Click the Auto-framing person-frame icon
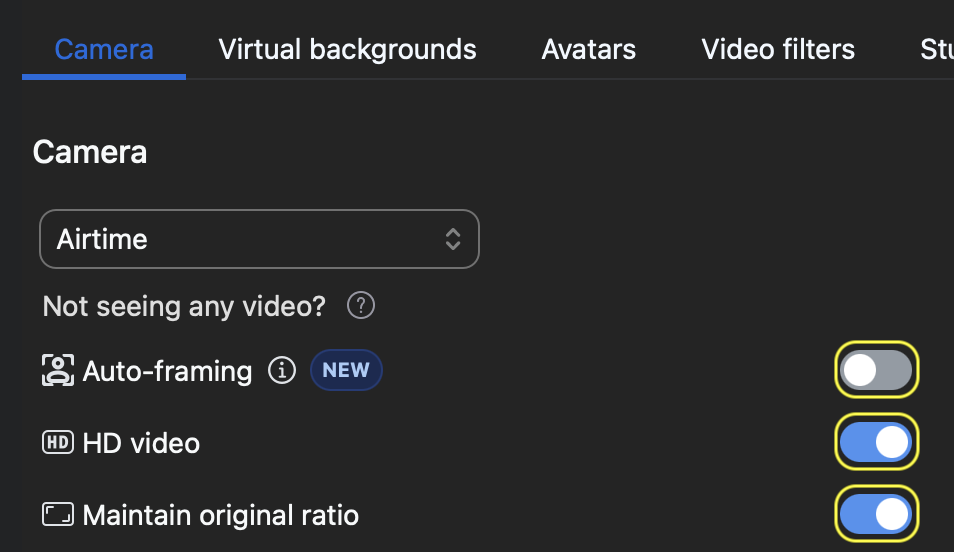954x552 pixels. 58,371
